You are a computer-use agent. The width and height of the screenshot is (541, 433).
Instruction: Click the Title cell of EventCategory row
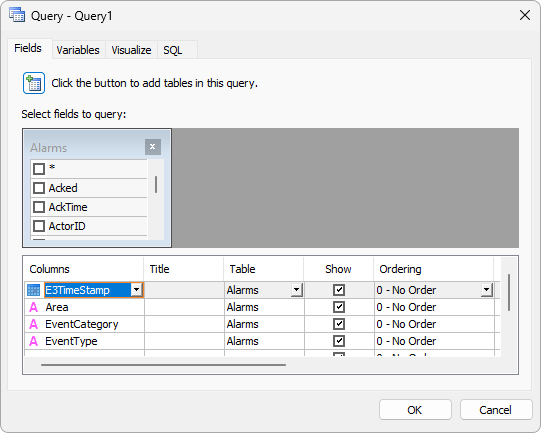click(x=184, y=324)
